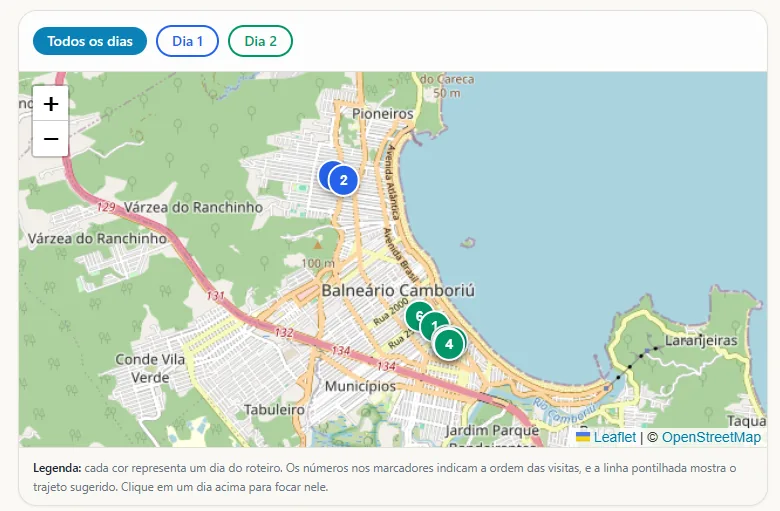Open the OpenStreetMap copyright link
This screenshot has width=780, height=511.
(x=711, y=437)
